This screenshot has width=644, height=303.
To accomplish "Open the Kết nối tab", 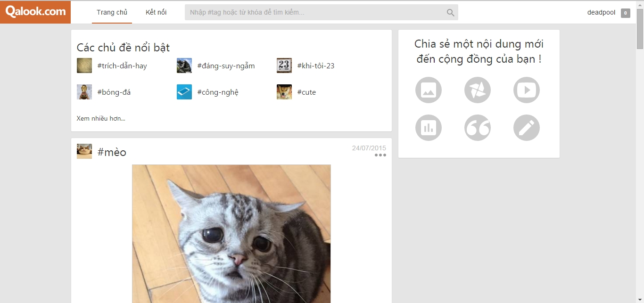I will tap(156, 12).
